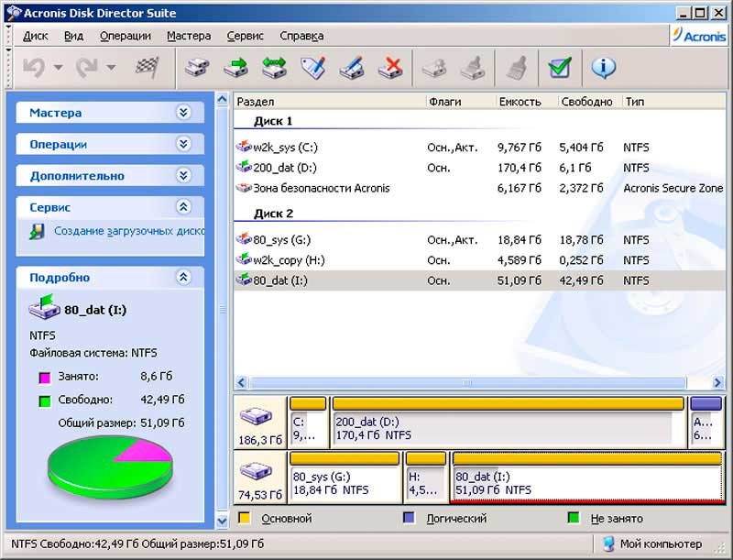Click the 80_sys (G:) partition icon
The width and height of the screenshot is (733, 560).
(244, 239)
